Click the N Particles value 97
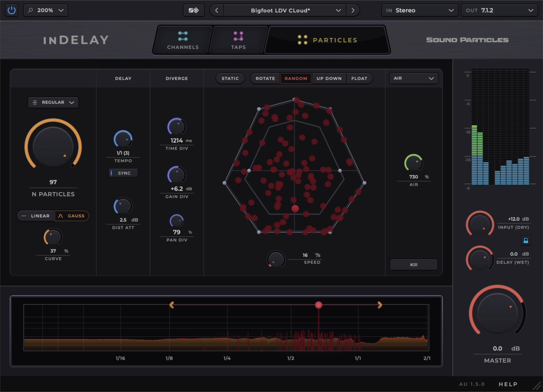This screenshot has width=543, height=392. tap(53, 182)
